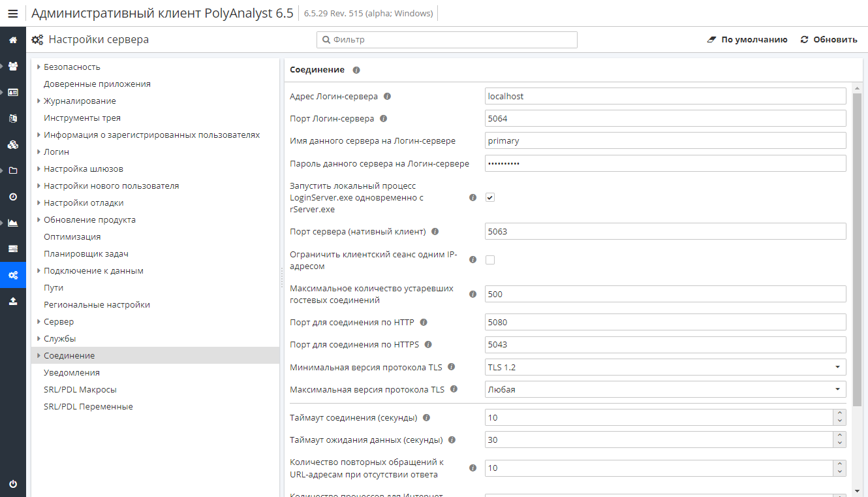Go to home icon in sidebar
The width and height of the screenshot is (868, 497).
click(x=13, y=40)
